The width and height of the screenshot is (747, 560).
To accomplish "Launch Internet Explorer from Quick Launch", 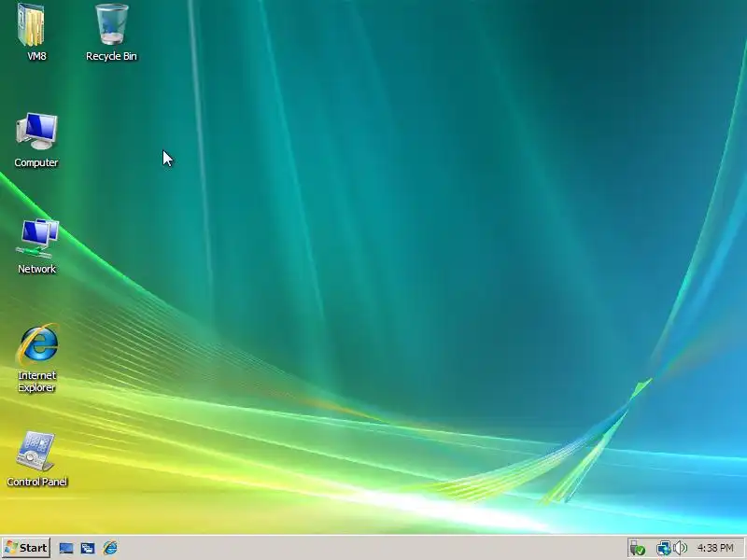I will click(x=110, y=548).
